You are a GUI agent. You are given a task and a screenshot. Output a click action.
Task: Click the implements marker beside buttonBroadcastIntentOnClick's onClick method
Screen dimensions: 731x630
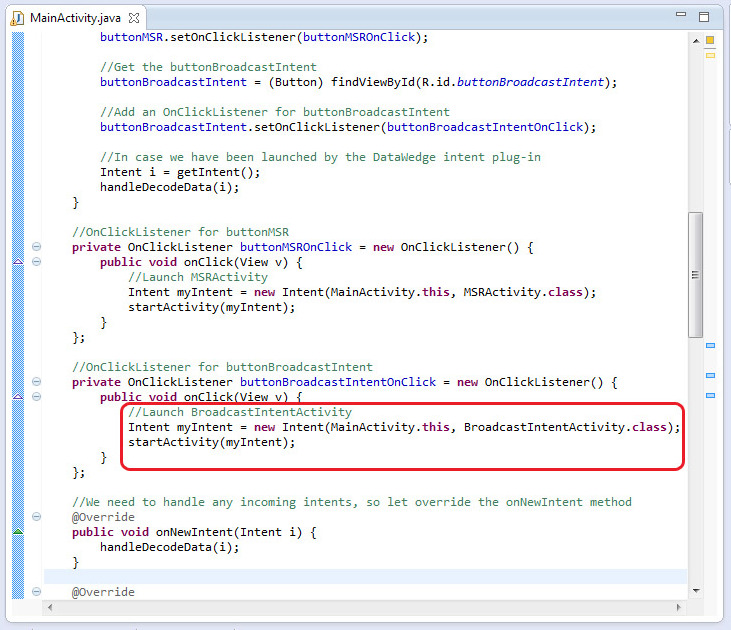coord(17,397)
